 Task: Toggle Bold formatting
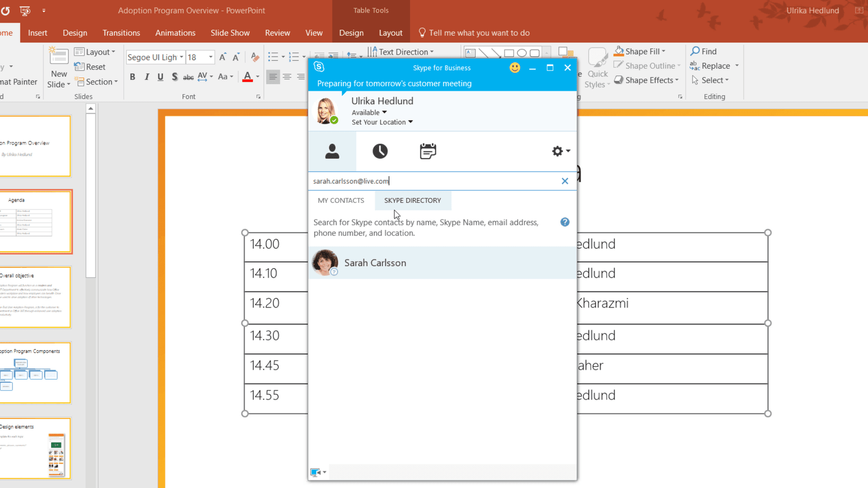click(x=132, y=77)
